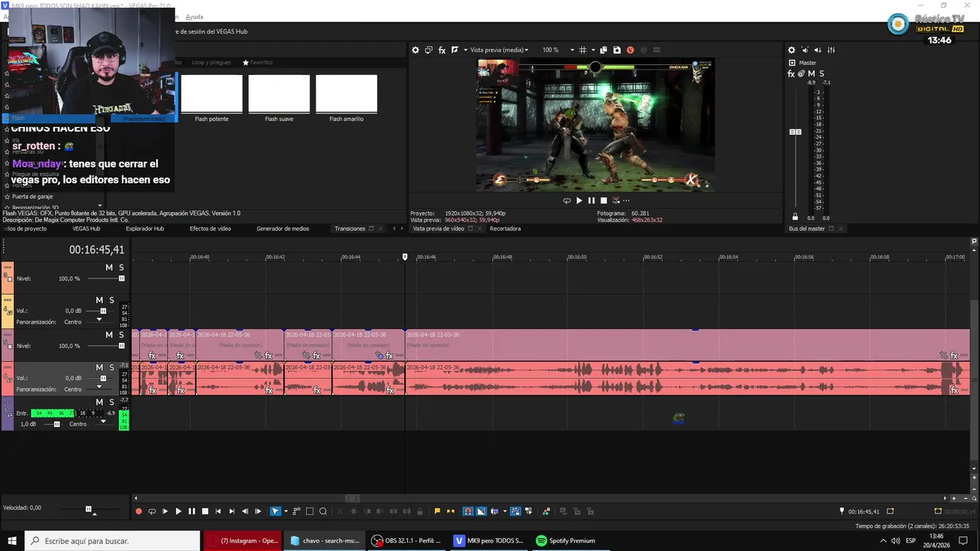Click the record button in timeline transport
The image size is (980, 551).
click(x=139, y=511)
